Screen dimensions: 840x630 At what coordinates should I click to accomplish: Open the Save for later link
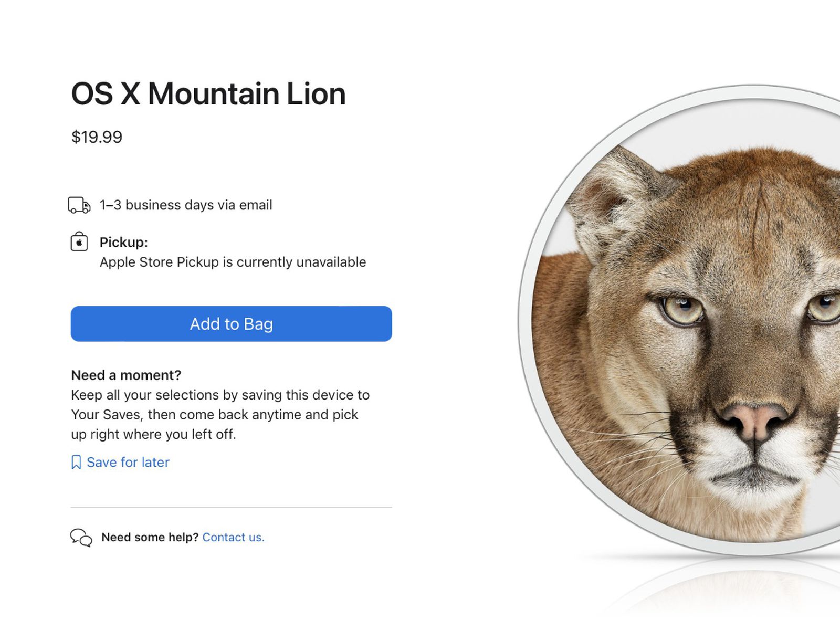click(x=128, y=463)
